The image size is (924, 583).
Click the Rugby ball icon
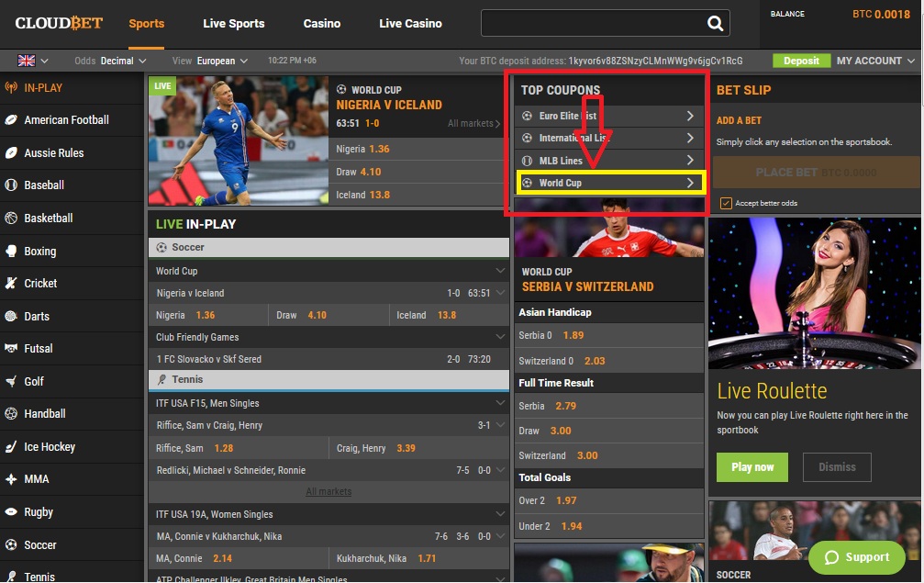[11, 511]
